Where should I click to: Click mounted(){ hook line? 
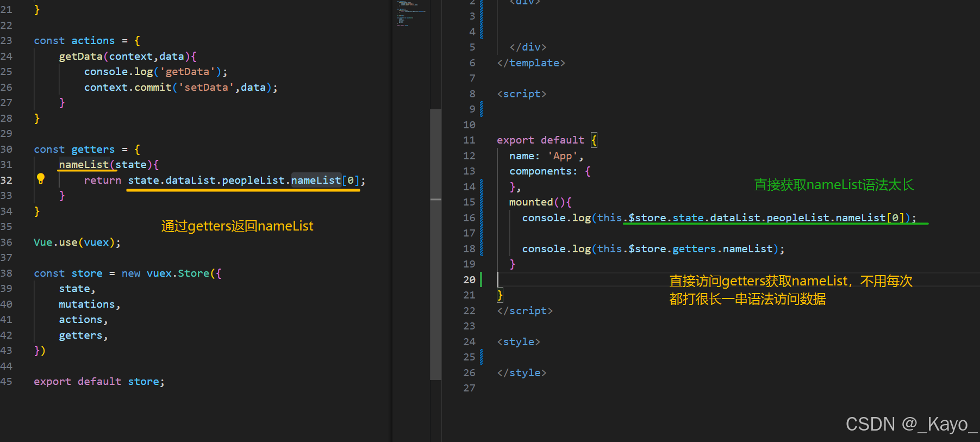(540, 202)
